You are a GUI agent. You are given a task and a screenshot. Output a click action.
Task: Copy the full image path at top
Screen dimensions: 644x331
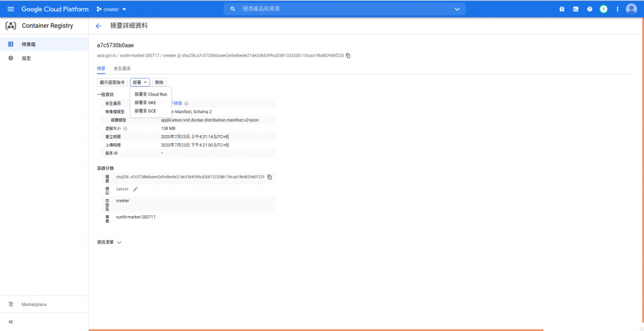348,55
